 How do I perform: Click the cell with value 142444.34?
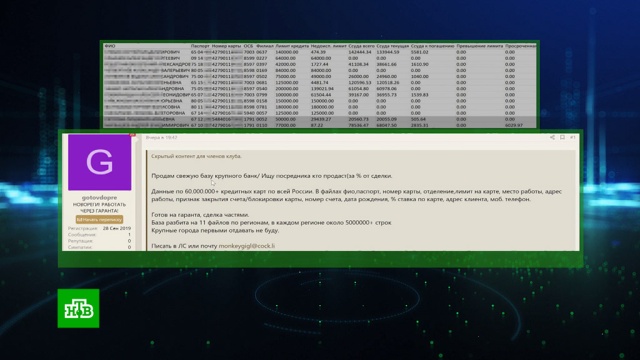coord(360,52)
